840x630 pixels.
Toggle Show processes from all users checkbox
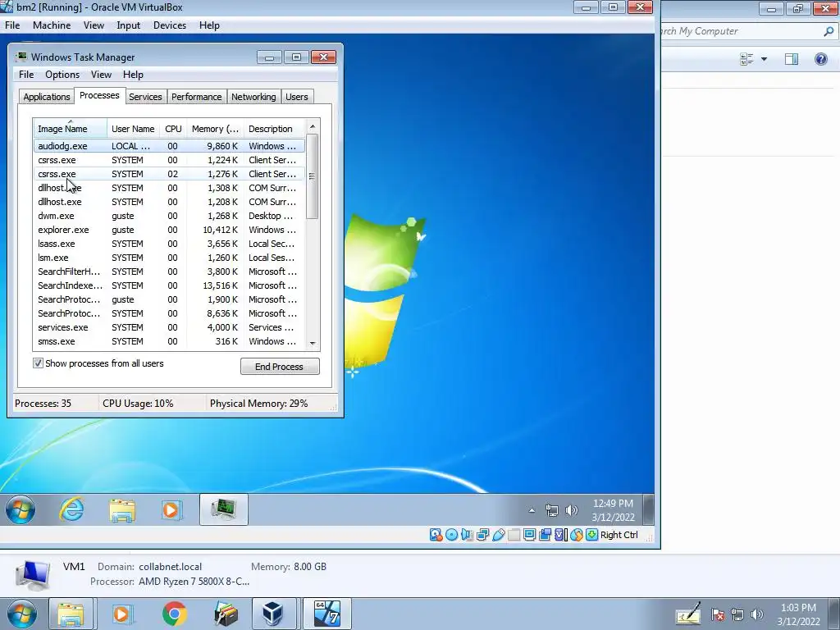tap(38, 363)
